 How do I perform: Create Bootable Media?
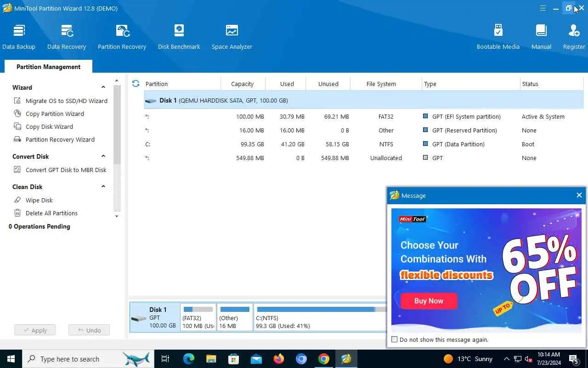tap(498, 37)
